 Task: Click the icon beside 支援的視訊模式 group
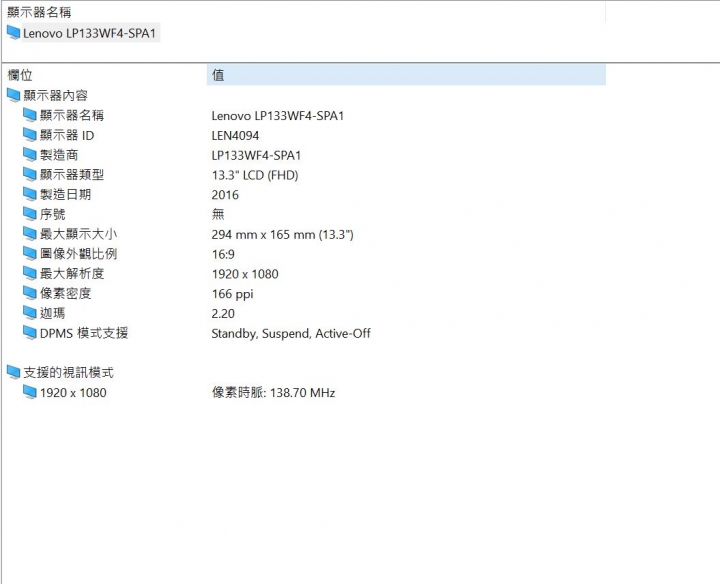[14, 372]
